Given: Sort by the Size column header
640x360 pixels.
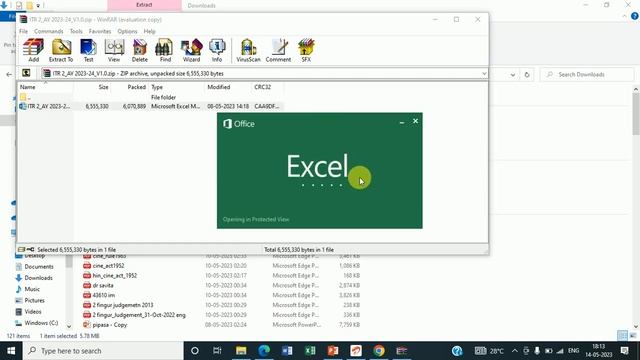Looking at the screenshot, I should coord(92,87).
